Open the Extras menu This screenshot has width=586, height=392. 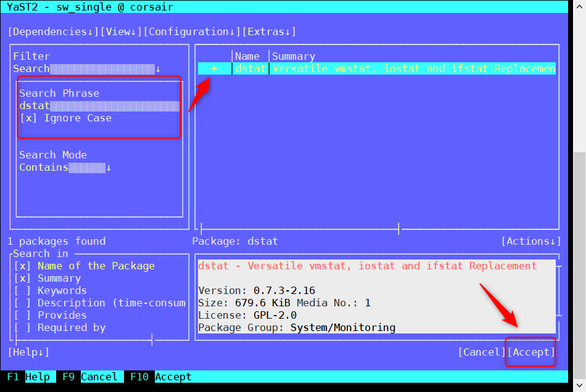pos(269,31)
